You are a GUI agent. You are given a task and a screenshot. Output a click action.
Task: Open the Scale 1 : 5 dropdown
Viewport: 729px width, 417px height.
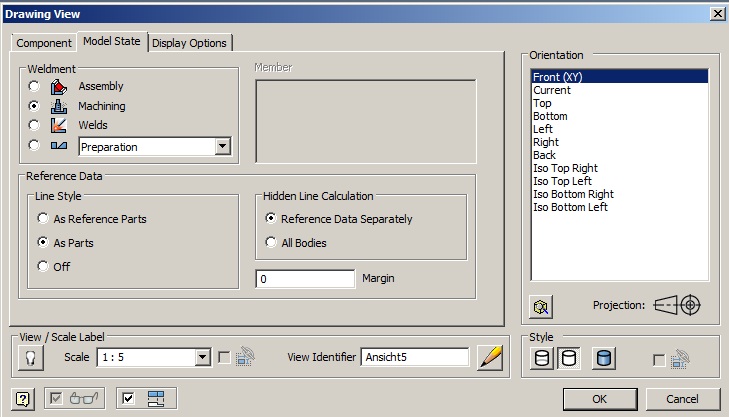click(x=202, y=358)
